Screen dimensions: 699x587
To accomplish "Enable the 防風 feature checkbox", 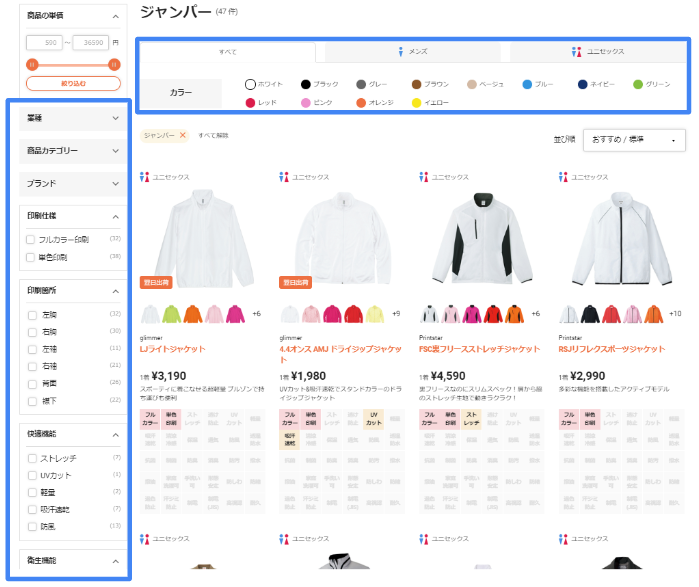I will pyautogui.click(x=32, y=527).
